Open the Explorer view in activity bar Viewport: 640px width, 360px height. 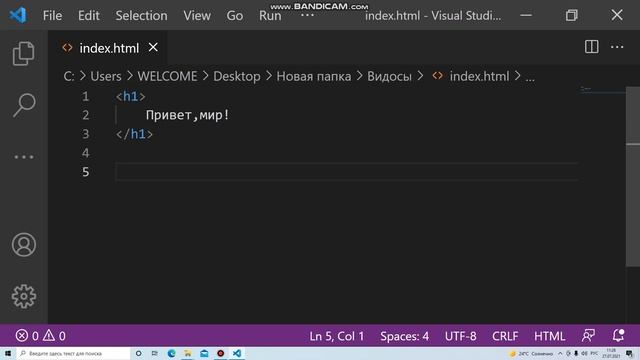click(23, 53)
